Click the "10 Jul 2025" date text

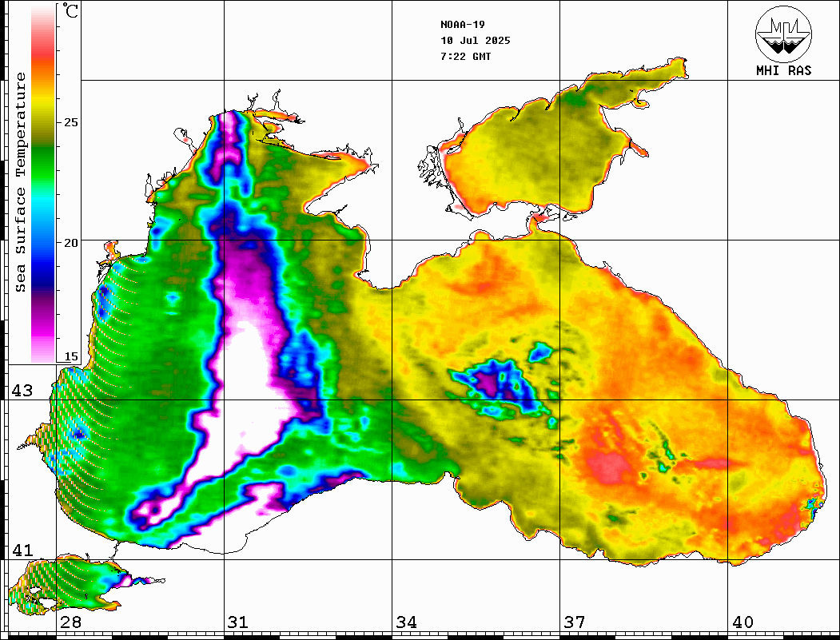476,41
